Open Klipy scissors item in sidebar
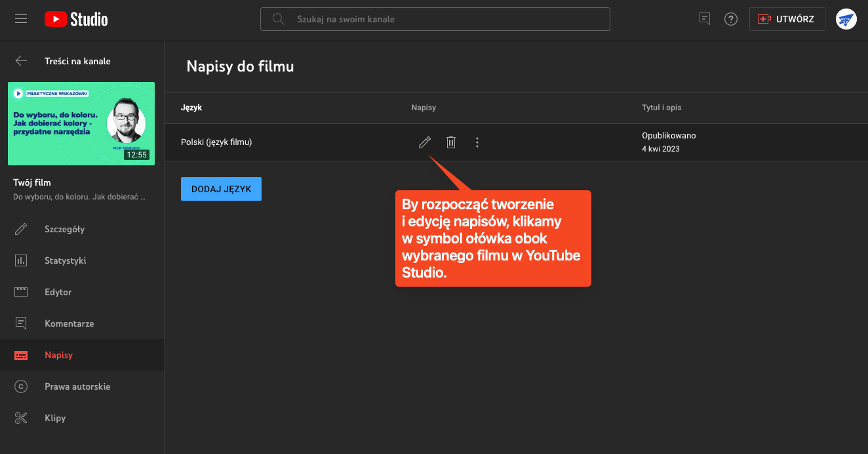Screen dimensions: 868x454 55,418
